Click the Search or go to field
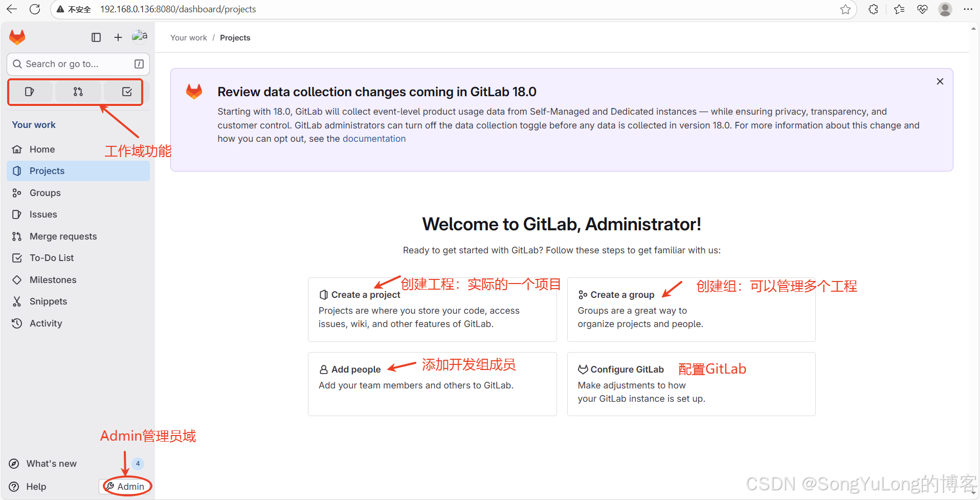Image resolution: width=980 pixels, height=500 pixels. [78, 64]
